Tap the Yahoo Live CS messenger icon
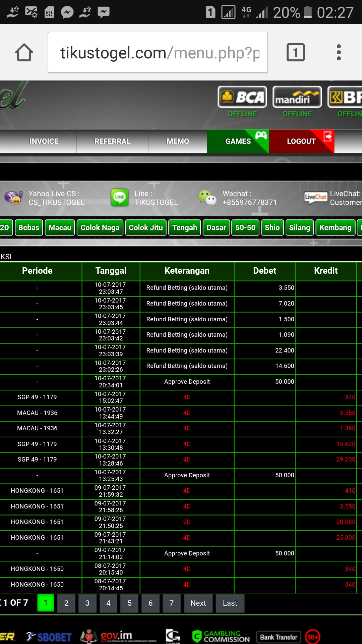The height and width of the screenshot is (644, 362). tap(14, 198)
